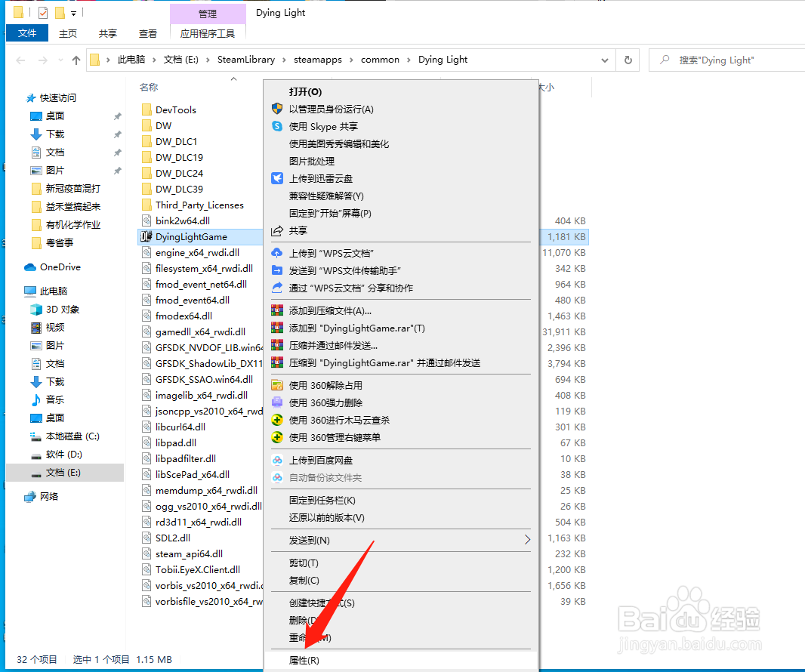This screenshot has width=805, height=672.
Task: Click the share icon beside 共享 in the context menu
Action: pyautogui.click(x=277, y=230)
